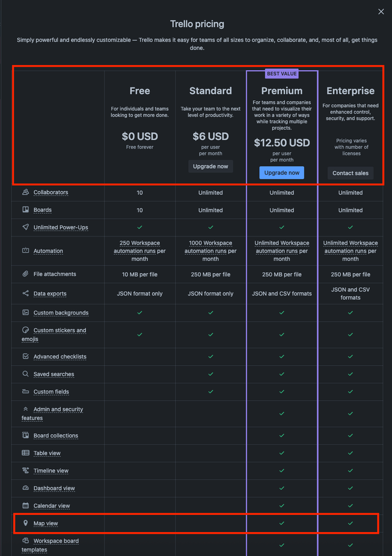Click the Enterprise checkmark for Custom fields
The height and width of the screenshot is (556, 392).
coord(350,391)
